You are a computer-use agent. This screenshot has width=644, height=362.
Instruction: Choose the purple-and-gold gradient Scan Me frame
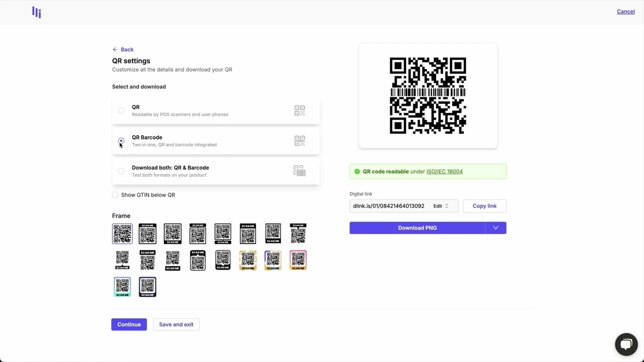click(x=273, y=260)
